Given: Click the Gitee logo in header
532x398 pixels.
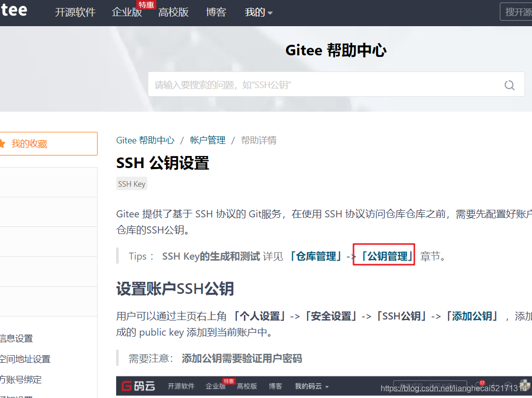Looking at the screenshot, I should point(14,10).
